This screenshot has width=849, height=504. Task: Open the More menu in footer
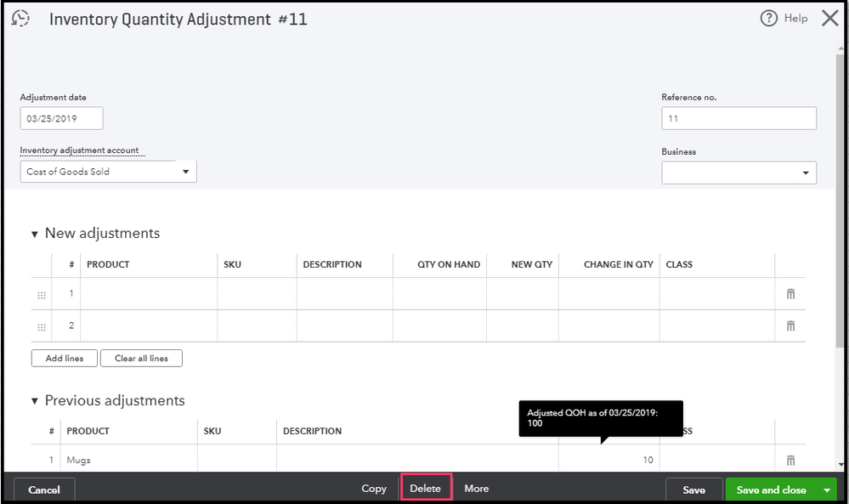coord(476,489)
